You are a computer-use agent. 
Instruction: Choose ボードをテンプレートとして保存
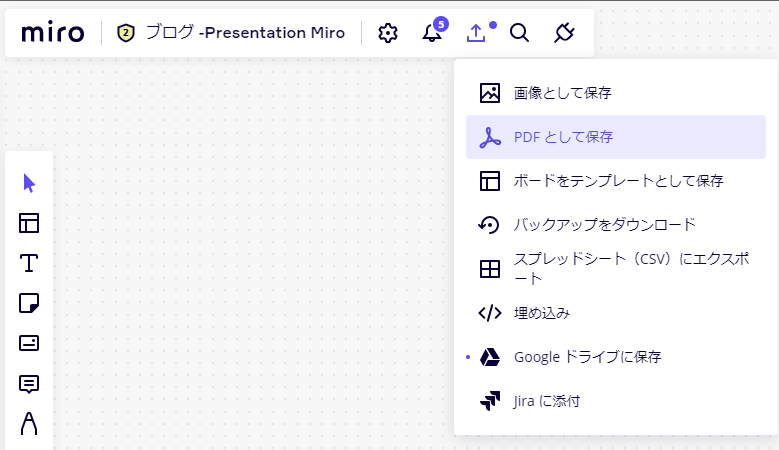616,181
